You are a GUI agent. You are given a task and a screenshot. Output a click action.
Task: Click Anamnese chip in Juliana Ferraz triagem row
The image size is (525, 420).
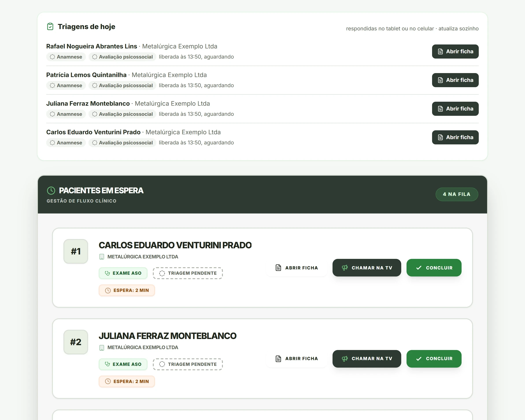click(66, 114)
